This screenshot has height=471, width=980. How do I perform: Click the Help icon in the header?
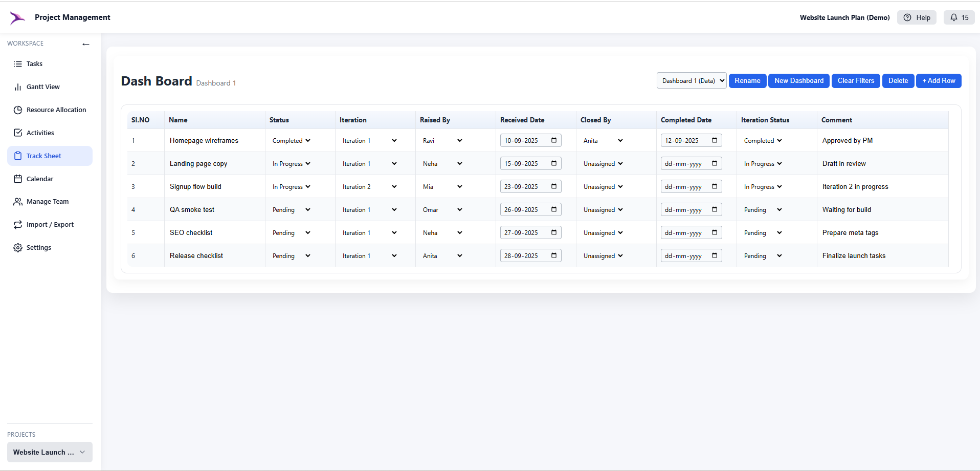point(916,17)
